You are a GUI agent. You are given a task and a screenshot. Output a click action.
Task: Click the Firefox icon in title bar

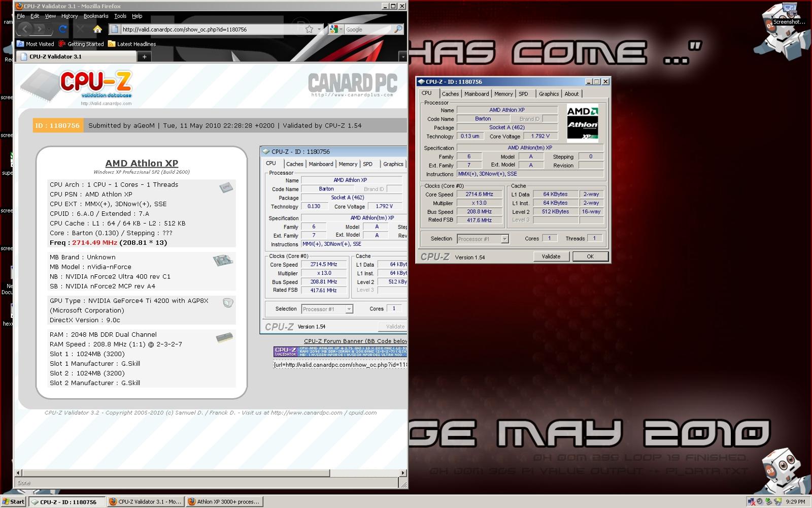pyautogui.click(x=19, y=6)
